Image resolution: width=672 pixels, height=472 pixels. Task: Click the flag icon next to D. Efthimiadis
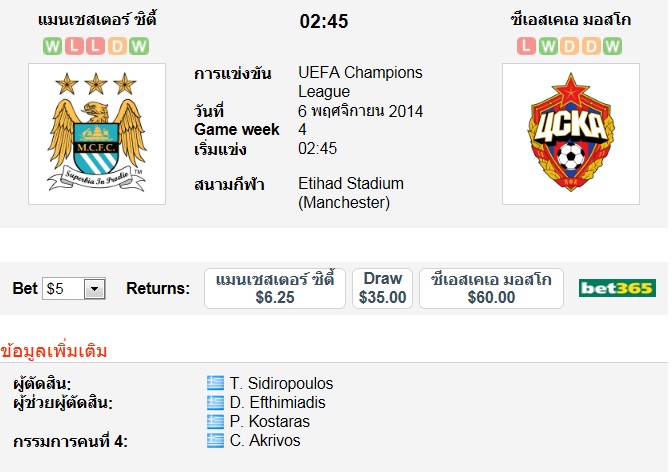pos(215,403)
